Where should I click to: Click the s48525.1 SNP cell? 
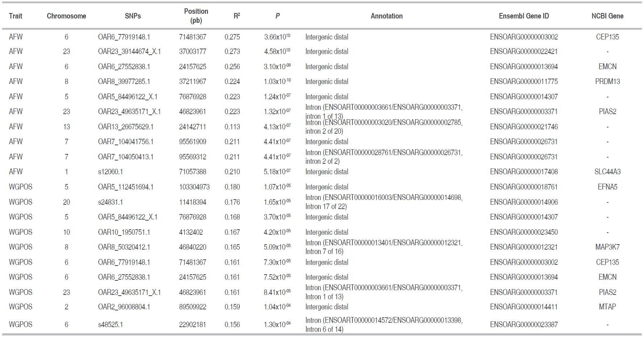click(110, 325)
